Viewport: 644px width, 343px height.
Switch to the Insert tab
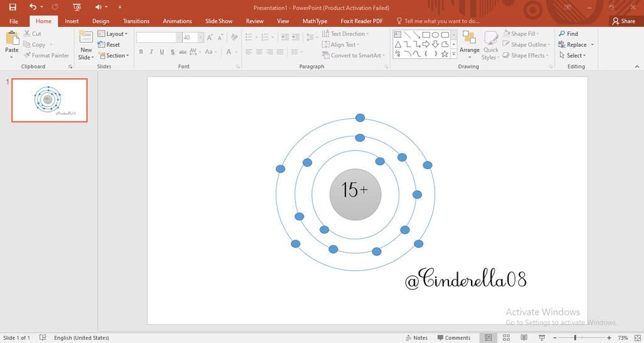point(72,21)
